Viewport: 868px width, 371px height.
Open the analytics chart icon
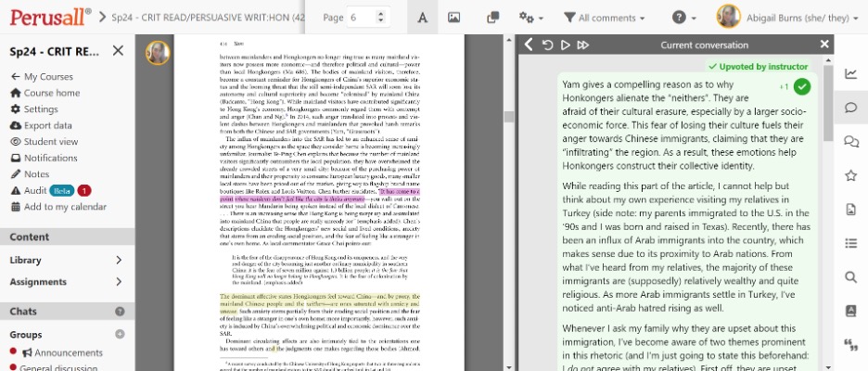click(851, 74)
